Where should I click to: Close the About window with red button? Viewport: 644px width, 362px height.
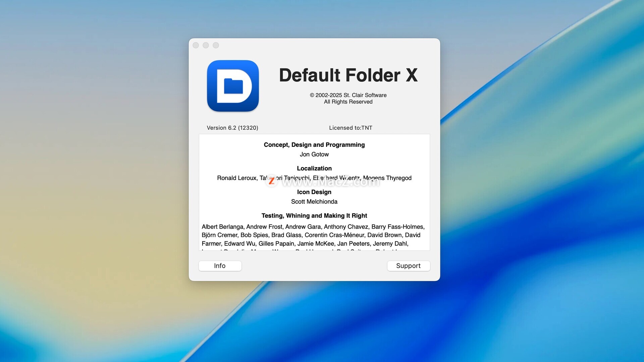point(196,45)
